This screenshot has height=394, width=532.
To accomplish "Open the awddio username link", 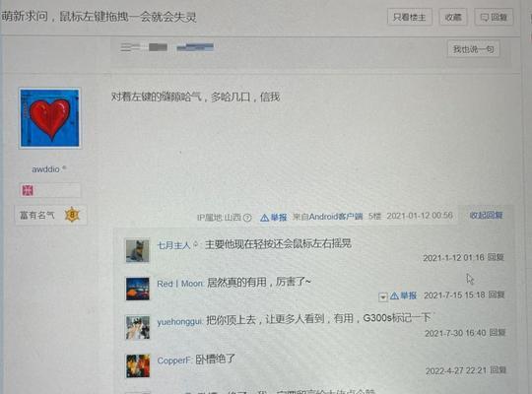I will point(45,169).
